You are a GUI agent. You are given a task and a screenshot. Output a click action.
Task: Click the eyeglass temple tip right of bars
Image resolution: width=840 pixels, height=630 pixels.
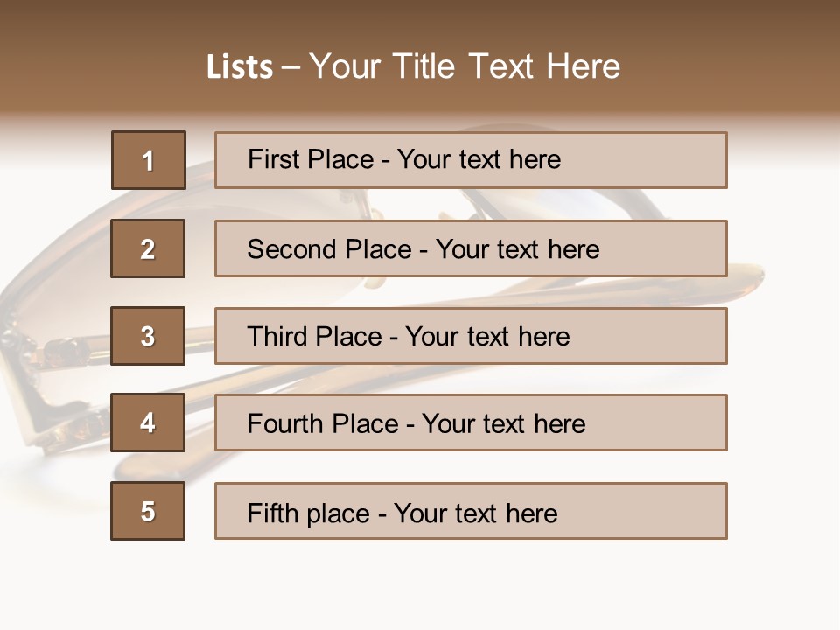[745, 276]
